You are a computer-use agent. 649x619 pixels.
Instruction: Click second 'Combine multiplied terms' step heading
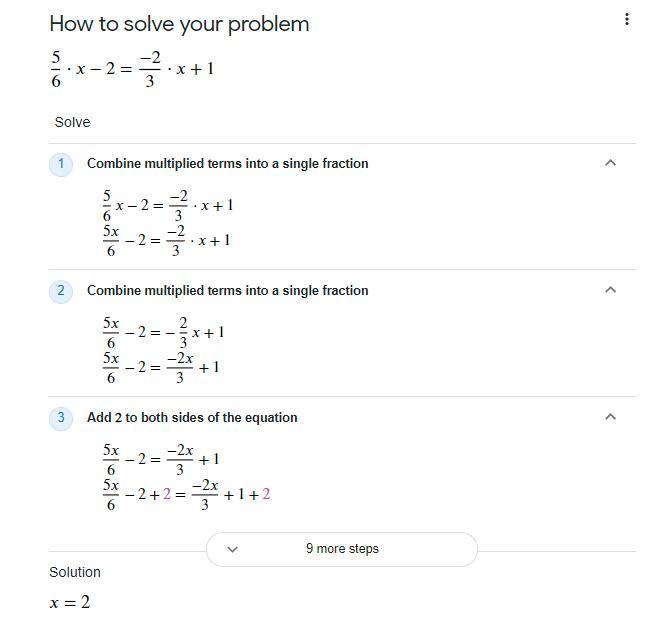pos(227,290)
